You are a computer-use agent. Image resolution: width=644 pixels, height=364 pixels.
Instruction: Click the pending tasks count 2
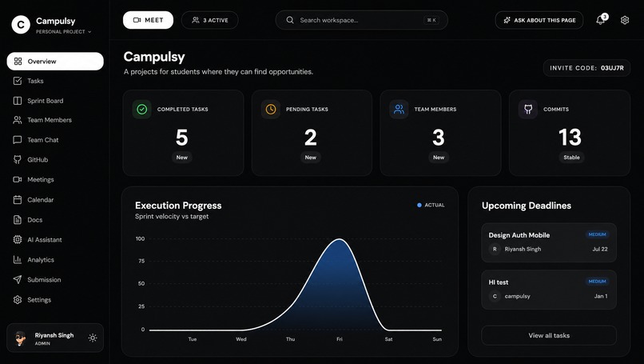(x=311, y=138)
